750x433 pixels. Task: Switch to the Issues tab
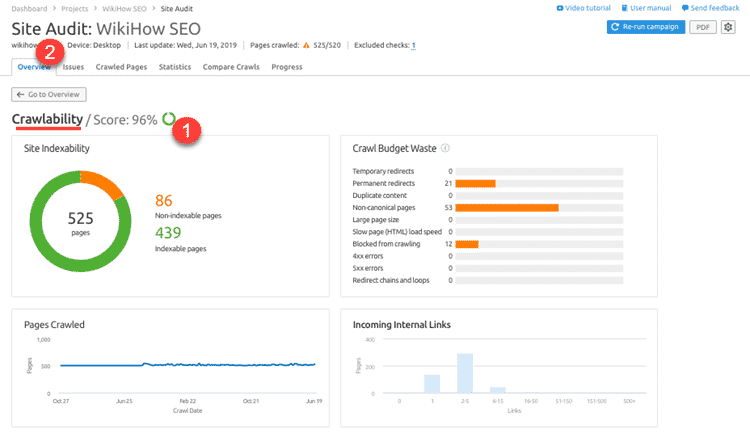pos(74,67)
